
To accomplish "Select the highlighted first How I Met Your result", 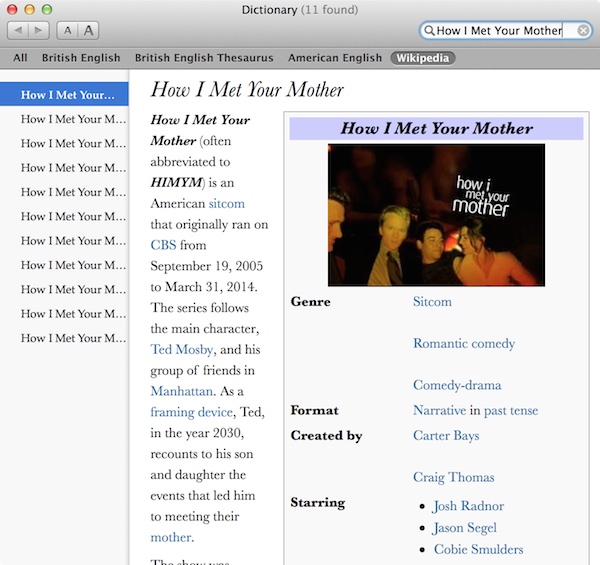I will [x=64, y=94].
